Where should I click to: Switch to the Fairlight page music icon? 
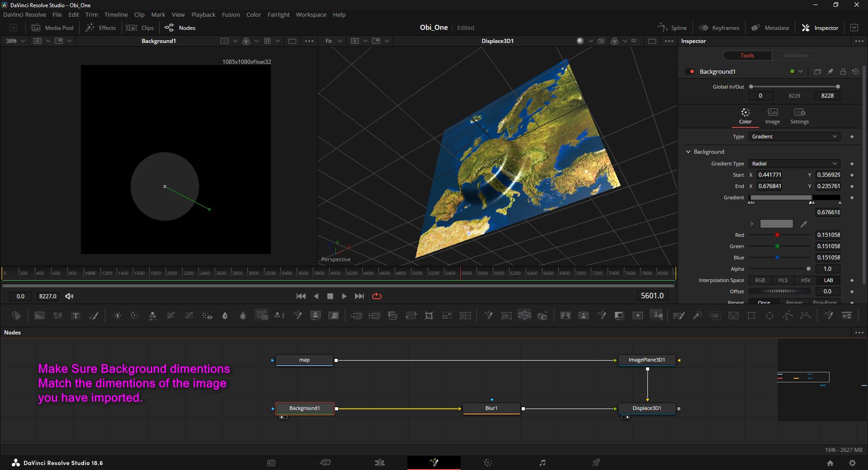point(542,463)
